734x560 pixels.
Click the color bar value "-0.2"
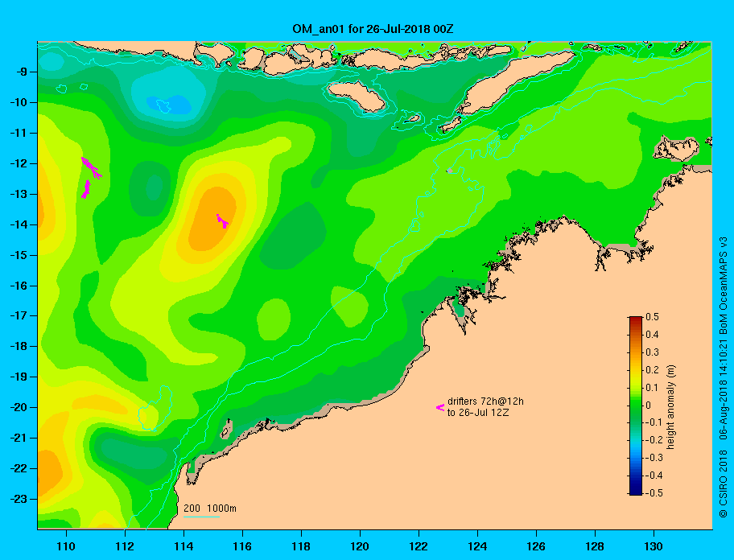(654, 440)
